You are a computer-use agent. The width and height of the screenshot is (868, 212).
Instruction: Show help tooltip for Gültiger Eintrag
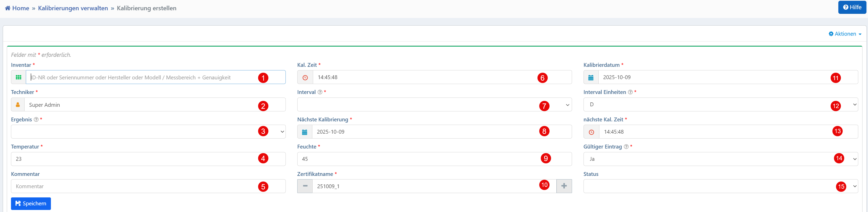pyautogui.click(x=626, y=147)
